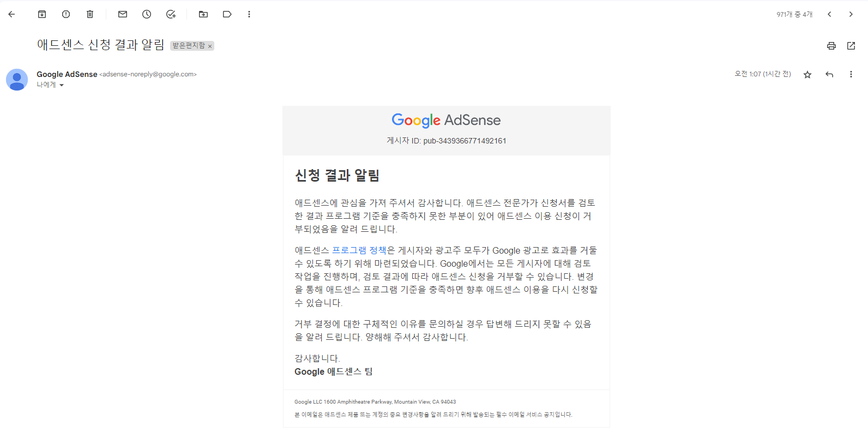This screenshot has width=868, height=444.
Task: Click the Google AdSense sender avatar
Action: (x=17, y=80)
